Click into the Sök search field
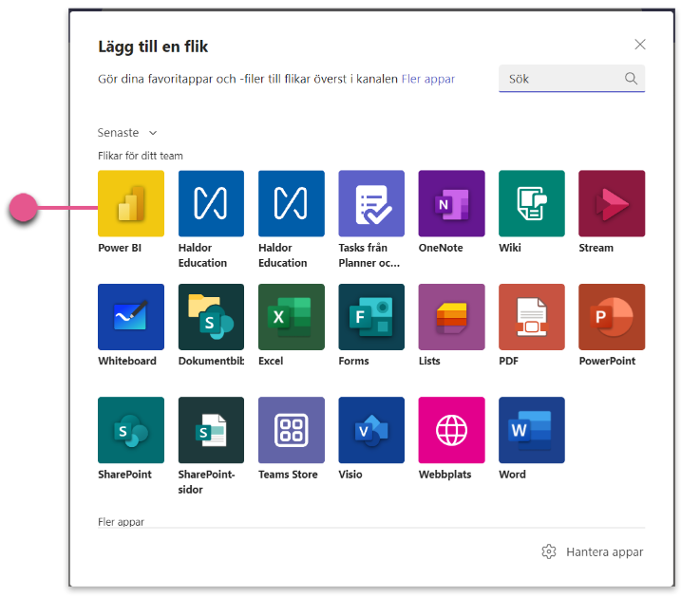This screenshot has height=616, width=700. click(x=572, y=79)
